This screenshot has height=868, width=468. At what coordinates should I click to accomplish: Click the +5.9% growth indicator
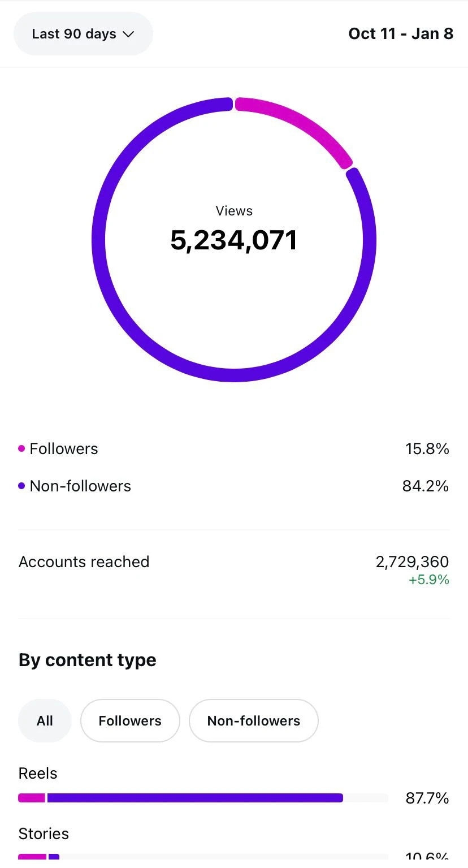pyautogui.click(x=428, y=579)
